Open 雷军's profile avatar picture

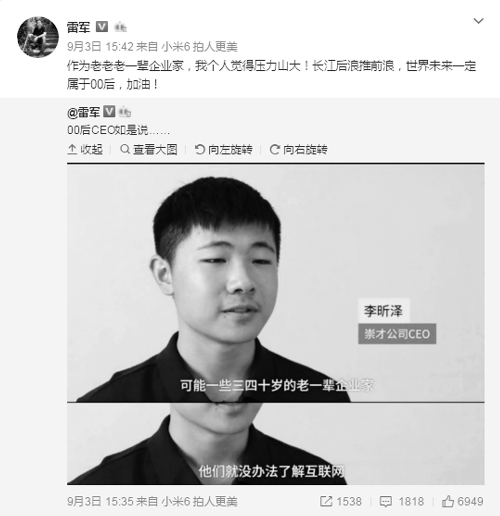tap(38, 37)
